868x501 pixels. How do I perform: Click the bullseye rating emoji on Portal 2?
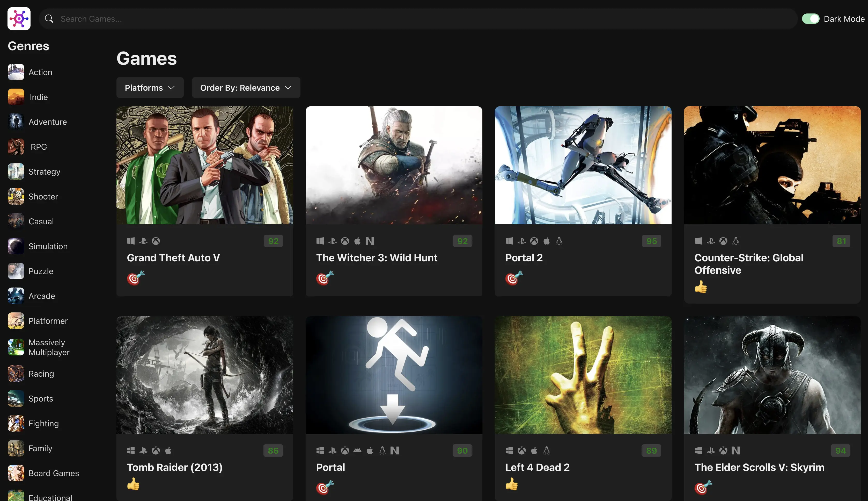pos(514,278)
